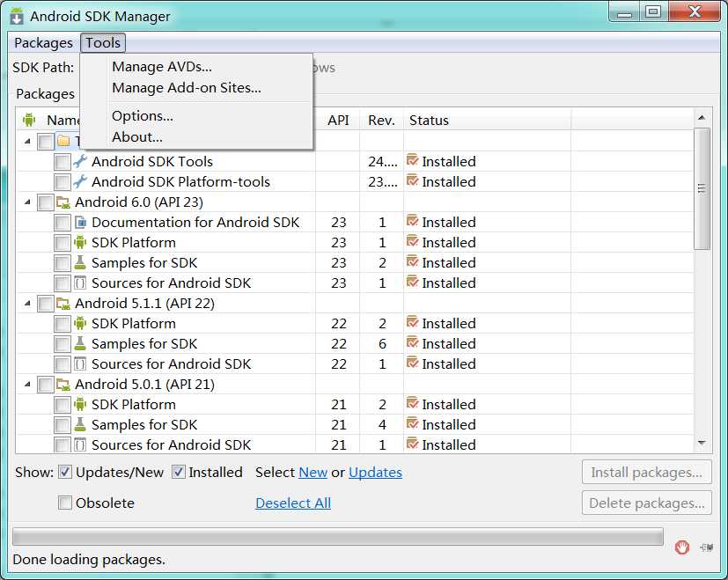Choose Options in the Tools menu
This screenshot has height=580, width=728.
[143, 115]
